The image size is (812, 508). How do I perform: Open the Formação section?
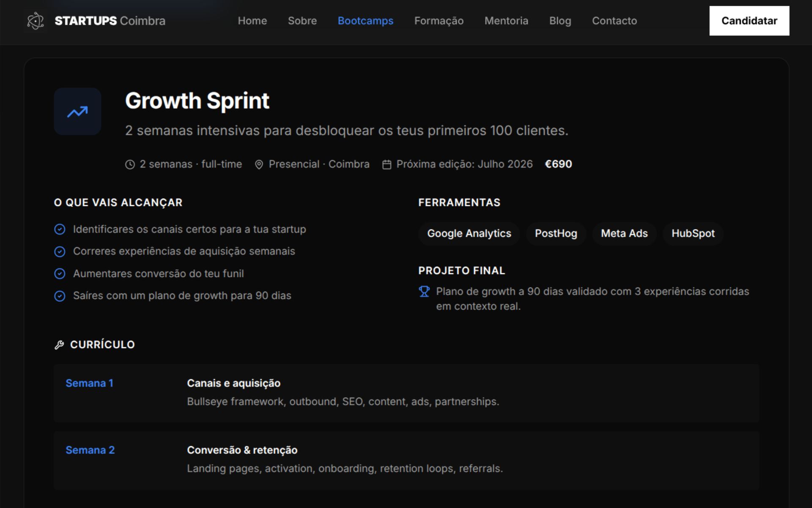tap(439, 21)
